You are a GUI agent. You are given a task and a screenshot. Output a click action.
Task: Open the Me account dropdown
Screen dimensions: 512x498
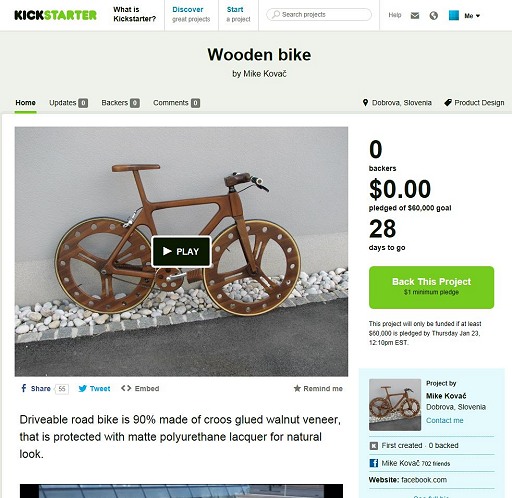(472, 16)
